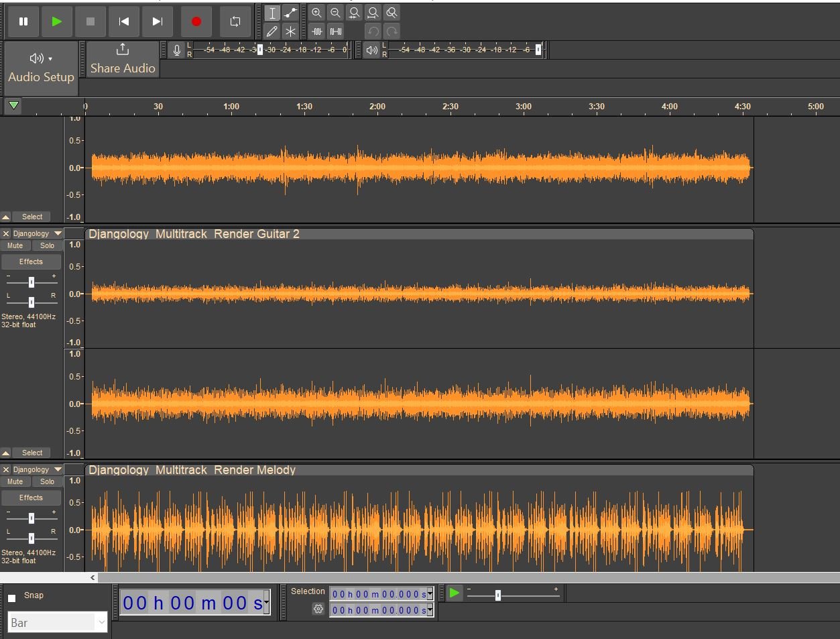This screenshot has width=840, height=639.
Task: Click the Record button
Action: tap(196, 21)
